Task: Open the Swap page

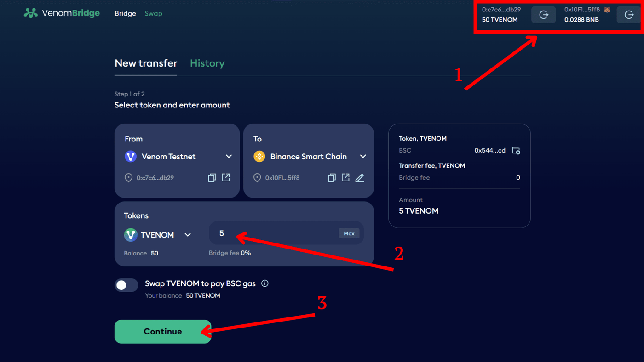Action: [153, 13]
